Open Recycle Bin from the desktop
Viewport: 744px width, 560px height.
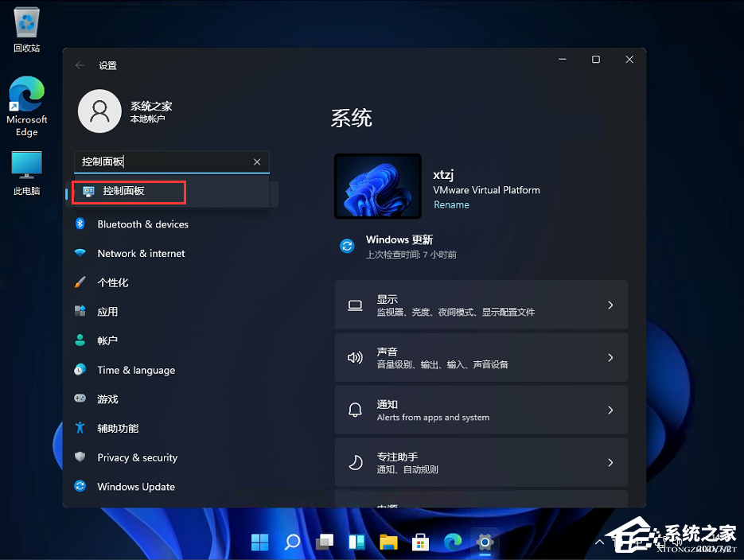26,24
